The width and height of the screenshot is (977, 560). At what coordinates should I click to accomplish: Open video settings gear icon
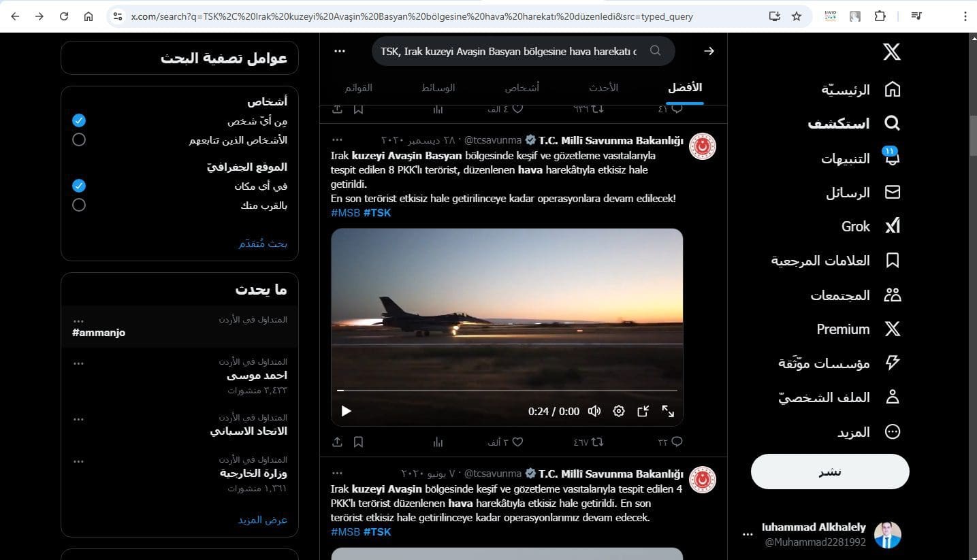tap(619, 411)
